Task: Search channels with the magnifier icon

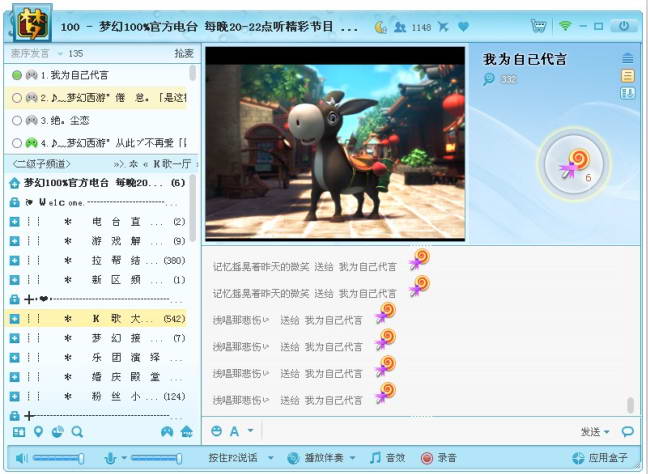Action: point(77,432)
